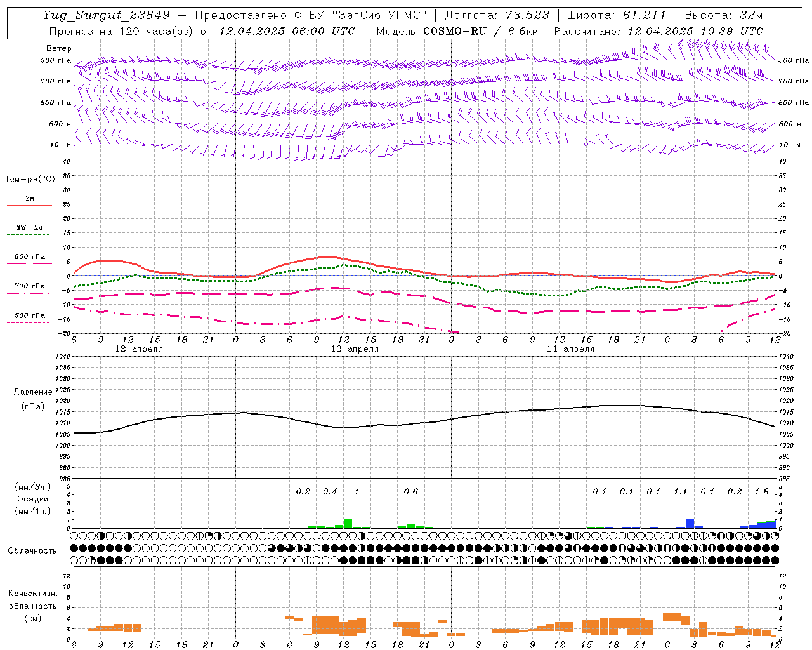Screen dimensions: 812x650
Task: Click the 13 апреля date label
Action: (x=355, y=349)
